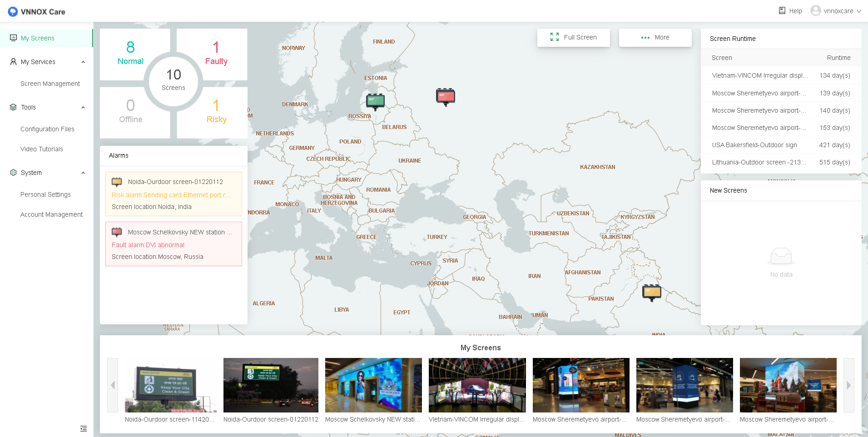868x437 pixels.
Task: Go to Configuration Files
Action: [47, 129]
